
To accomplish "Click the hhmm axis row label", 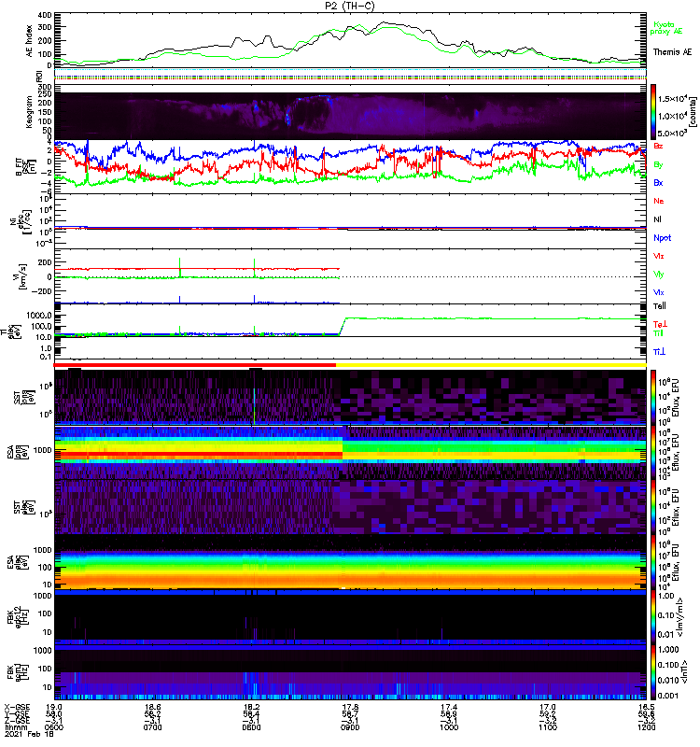I will (x=16, y=727).
